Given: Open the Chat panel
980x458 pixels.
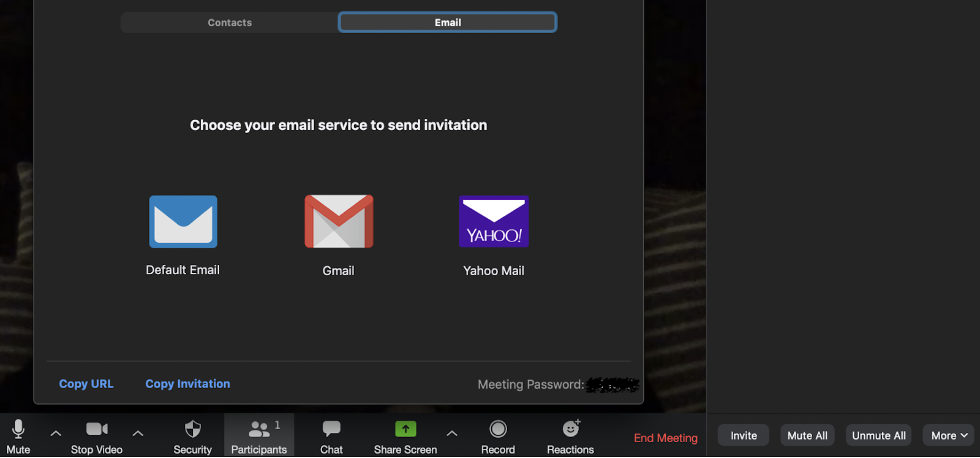Looking at the screenshot, I should coord(331,436).
